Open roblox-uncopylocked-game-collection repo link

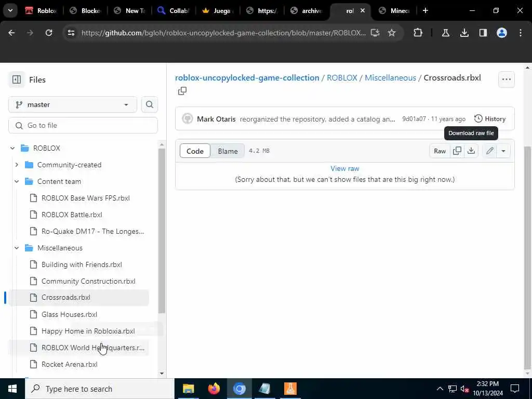(x=247, y=78)
